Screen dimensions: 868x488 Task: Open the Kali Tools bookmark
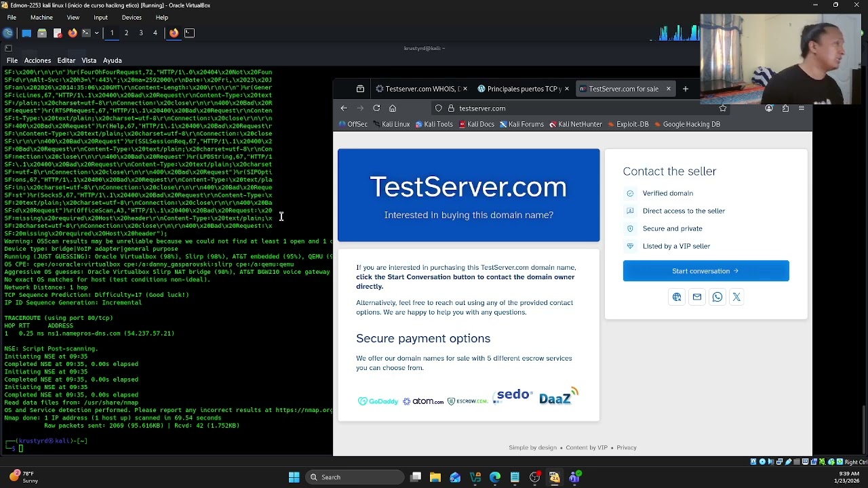[x=434, y=124]
